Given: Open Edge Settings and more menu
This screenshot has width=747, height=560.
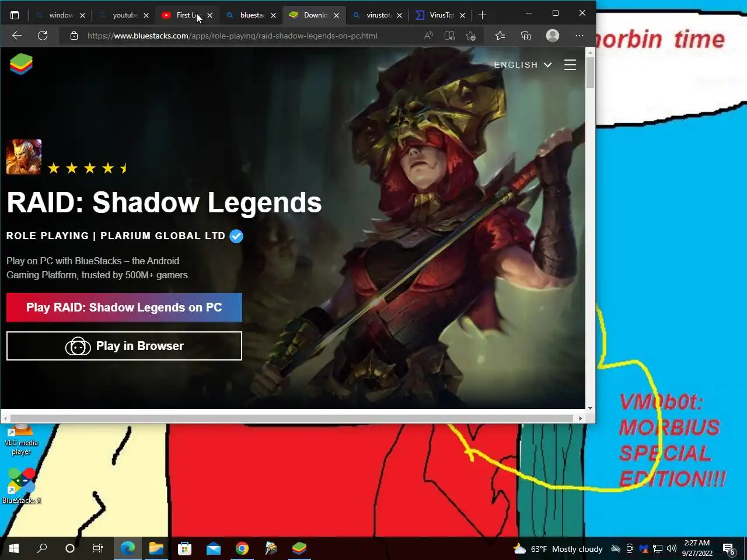Looking at the screenshot, I should pos(579,36).
